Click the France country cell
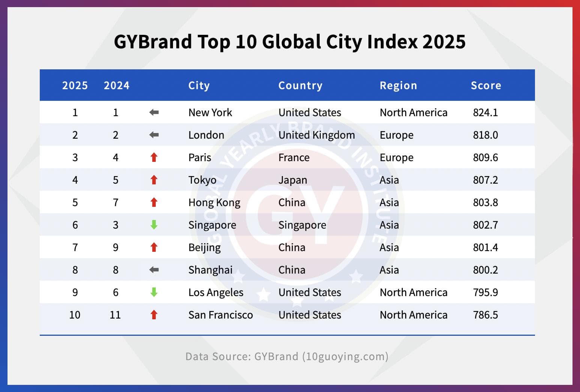Viewport: 580px width, 392px height. pyautogui.click(x=294, y=157)
